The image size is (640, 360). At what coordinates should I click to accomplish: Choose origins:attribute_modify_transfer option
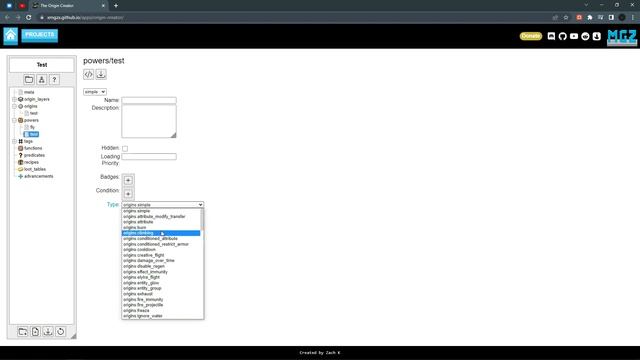[161, 216]
